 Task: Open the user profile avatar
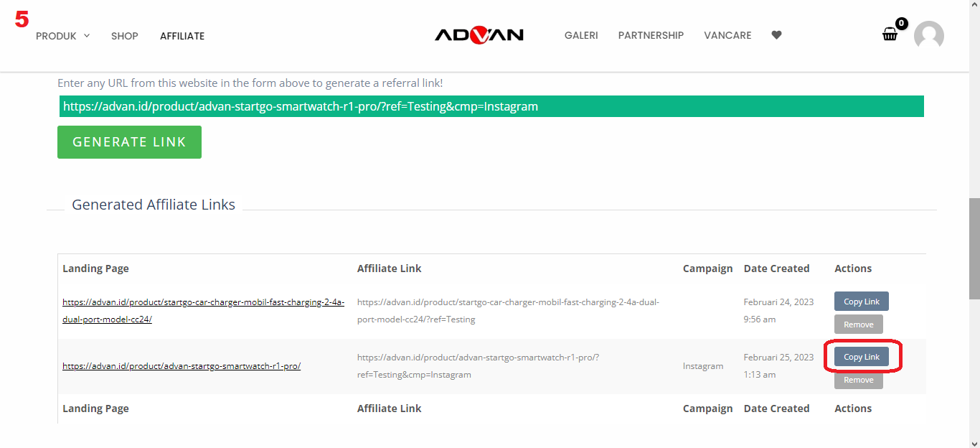(929, 36)
